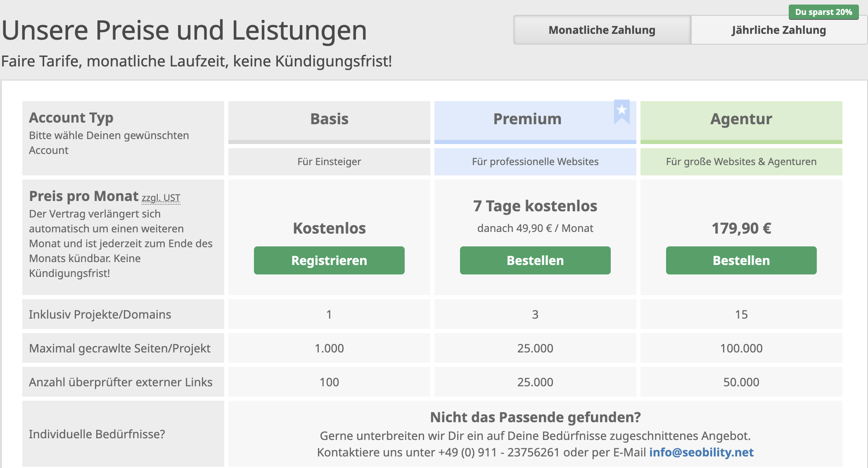
Task: Click the Du sparst 20% badge
Action: (824, 12)
